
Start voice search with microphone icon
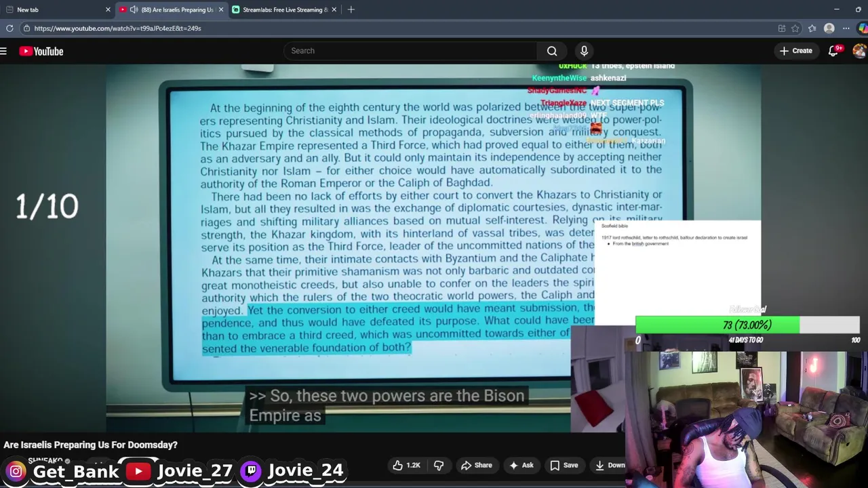[584, 51]
